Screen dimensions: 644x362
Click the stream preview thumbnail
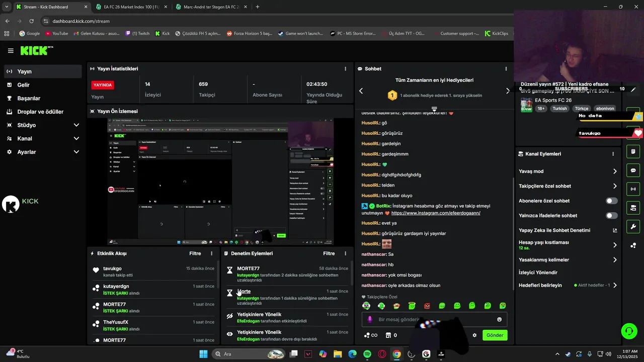(220, 182)
